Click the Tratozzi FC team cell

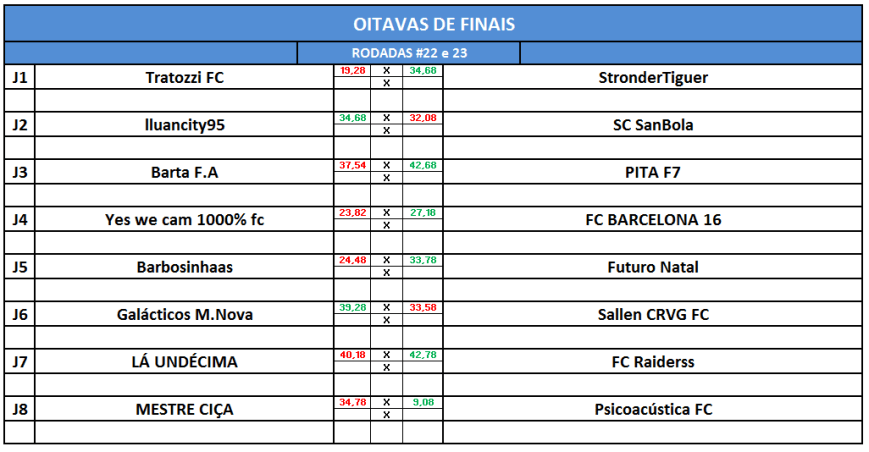tap(184, 77)
